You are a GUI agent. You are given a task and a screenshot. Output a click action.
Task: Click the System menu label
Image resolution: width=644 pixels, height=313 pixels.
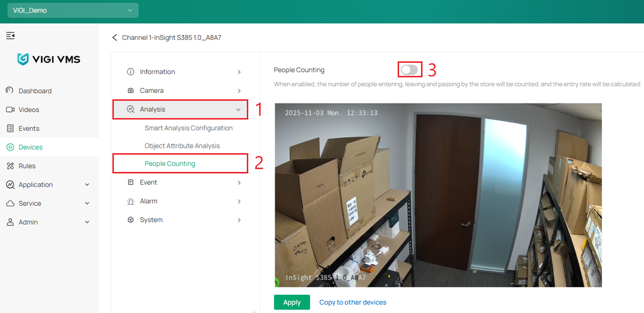[151, 220]
